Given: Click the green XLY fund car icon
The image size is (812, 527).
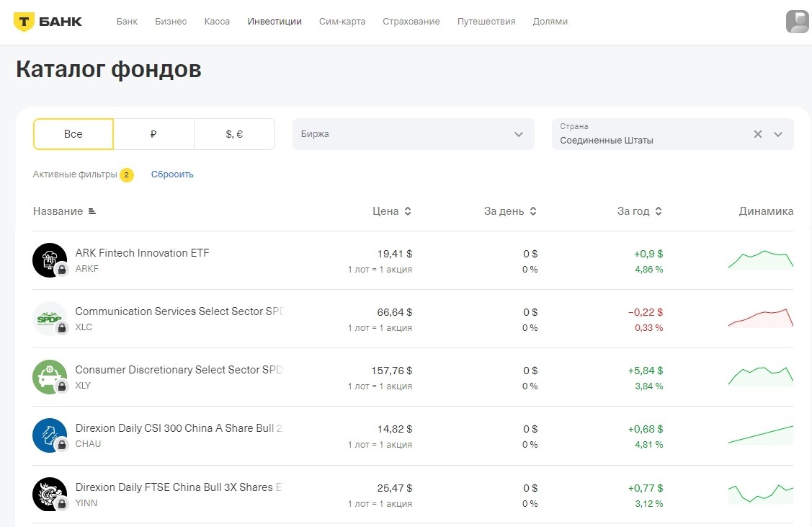Looking at the screenshot, I should pyautogui.click(x=50, y=377).
